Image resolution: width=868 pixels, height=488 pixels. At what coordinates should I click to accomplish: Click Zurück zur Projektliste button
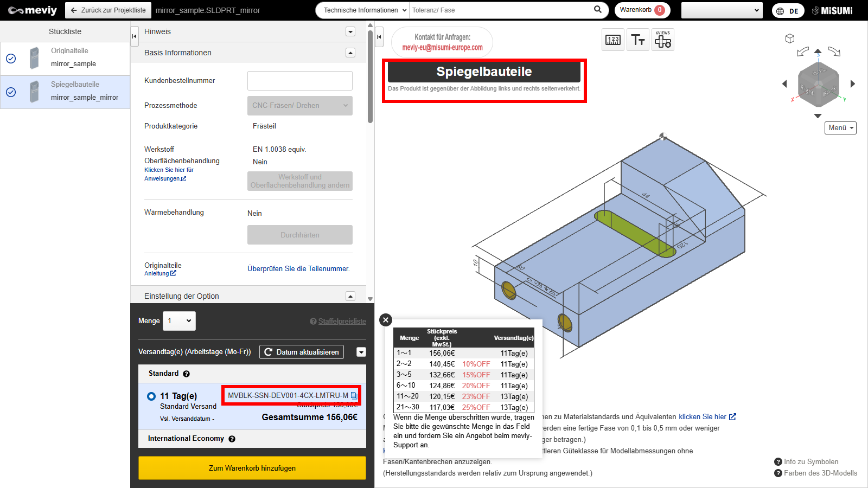(x=108, y=10)
